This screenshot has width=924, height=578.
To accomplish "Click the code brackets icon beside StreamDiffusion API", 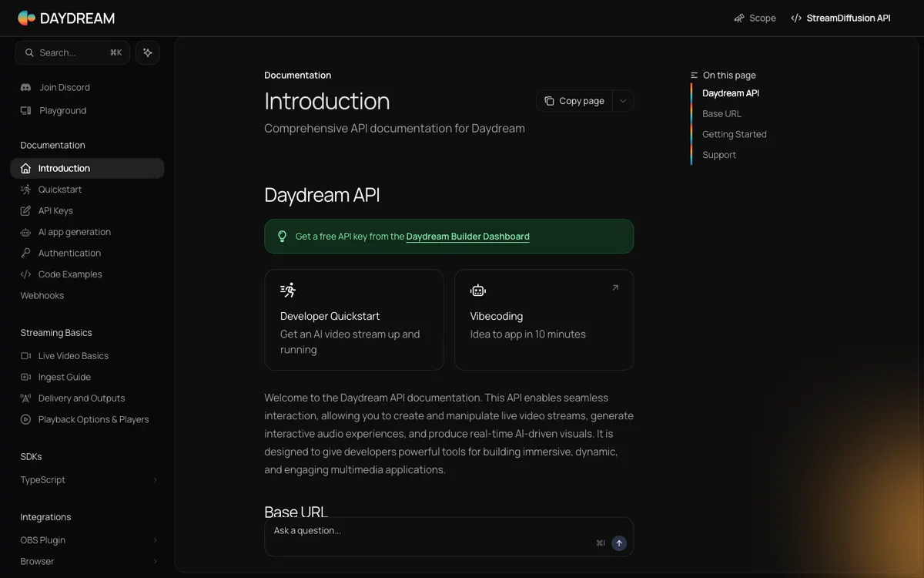I will (x=796, y=18).
